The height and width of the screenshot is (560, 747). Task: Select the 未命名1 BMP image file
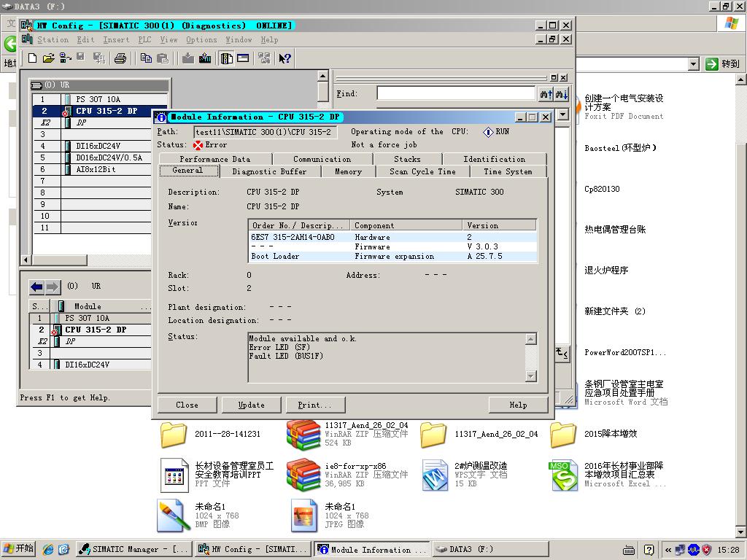click(x=198, y=516)
